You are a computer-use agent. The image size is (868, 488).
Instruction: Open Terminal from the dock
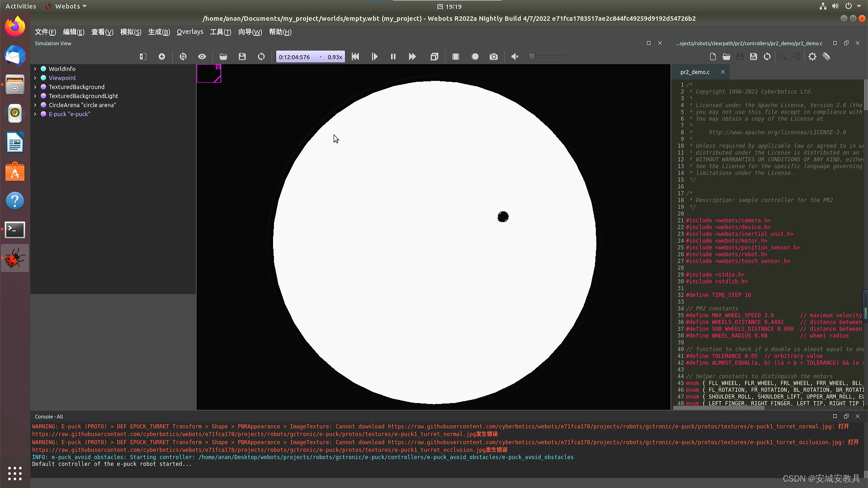tap(15, 230)
